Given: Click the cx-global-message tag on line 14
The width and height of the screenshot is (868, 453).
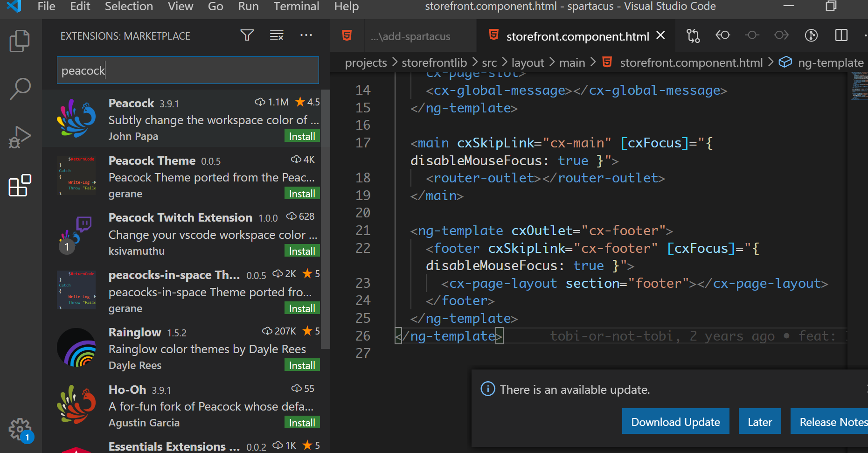Looking at the screenshot, I should pos(576,91).
